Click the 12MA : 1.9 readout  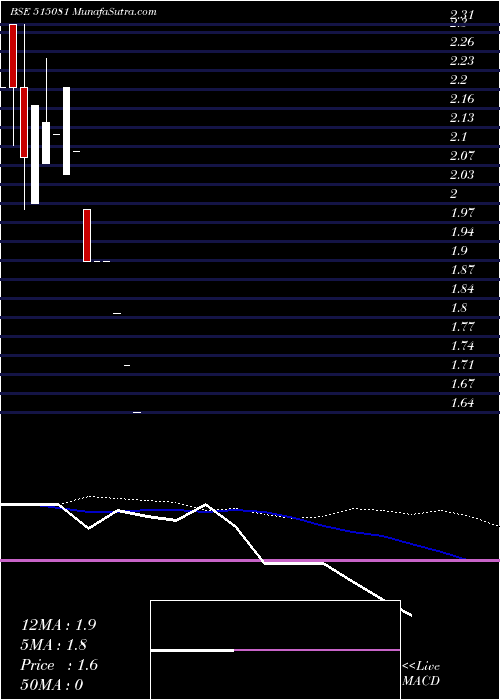tap(58, 624)
